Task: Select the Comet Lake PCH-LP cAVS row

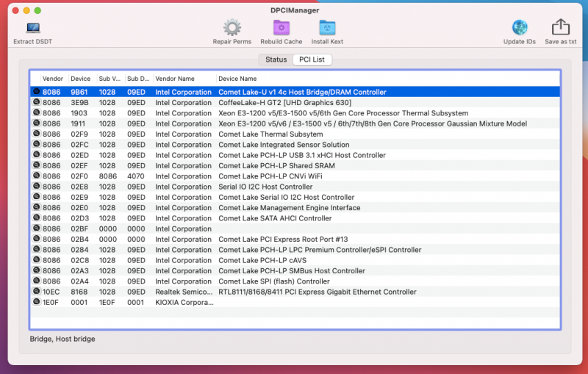Action: pos(294,260)
